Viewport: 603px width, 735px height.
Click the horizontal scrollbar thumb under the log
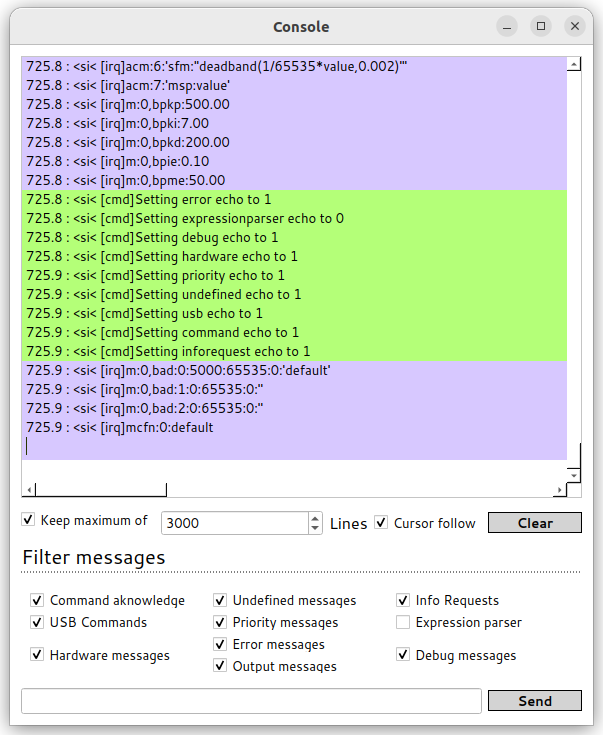(100, 490)
